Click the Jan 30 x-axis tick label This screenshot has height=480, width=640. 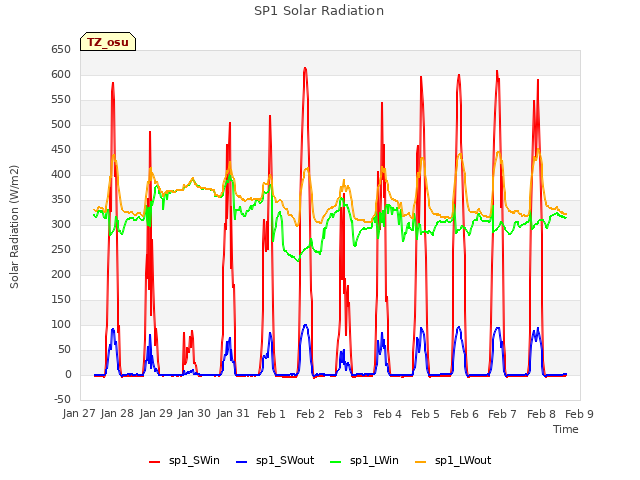pyautogui.click(x=194, y=413)
